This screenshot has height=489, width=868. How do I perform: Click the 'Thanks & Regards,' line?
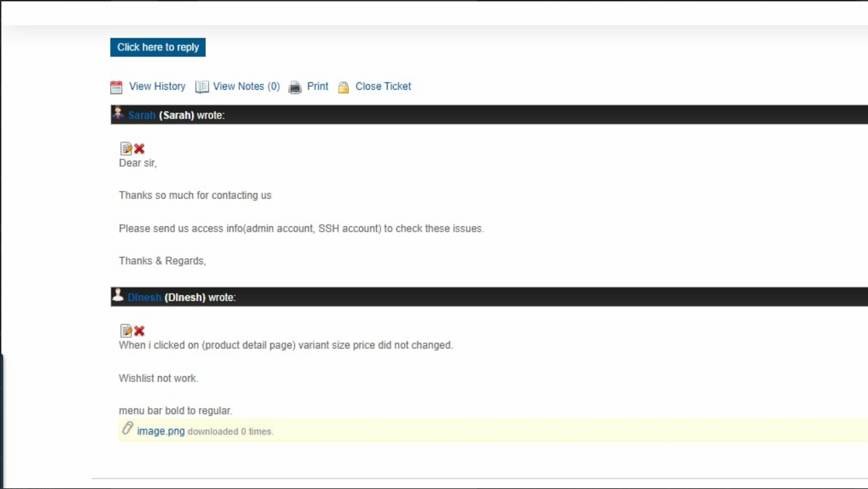(162, 261)
